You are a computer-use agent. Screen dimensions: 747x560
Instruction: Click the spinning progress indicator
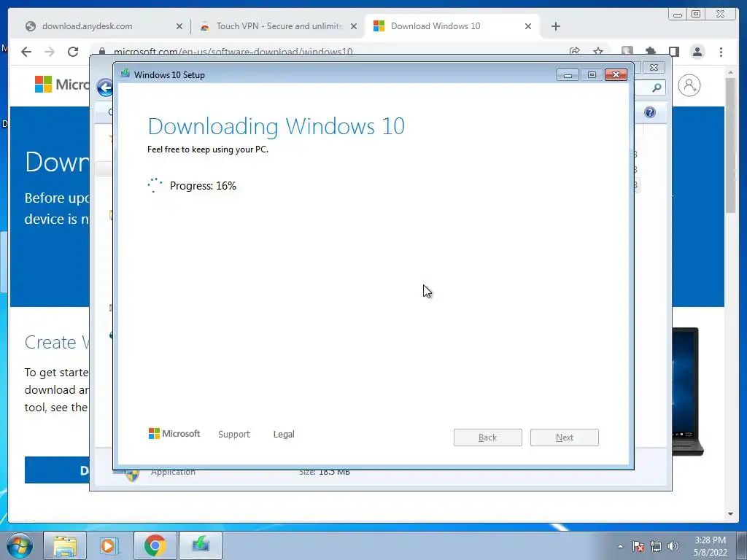(x=155, y=185)
